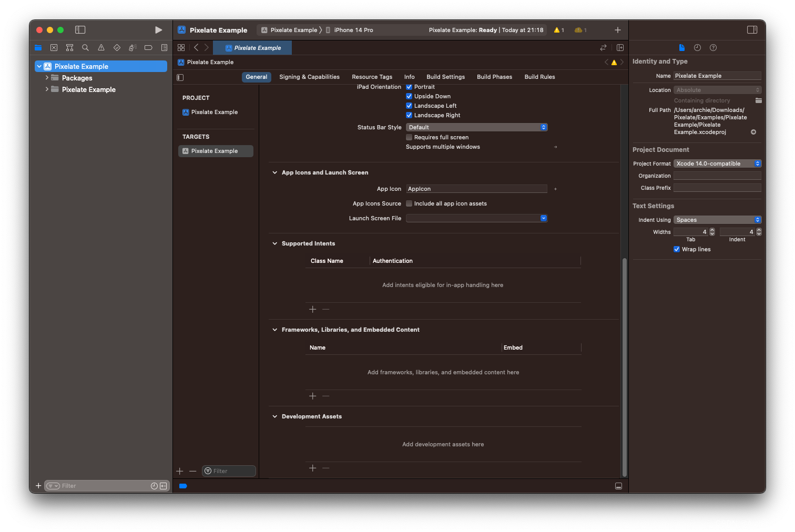Image resolution: width=795 pixels, height=532 pixels.
Task: Run the project with the play button
Action: click(158, 30)
